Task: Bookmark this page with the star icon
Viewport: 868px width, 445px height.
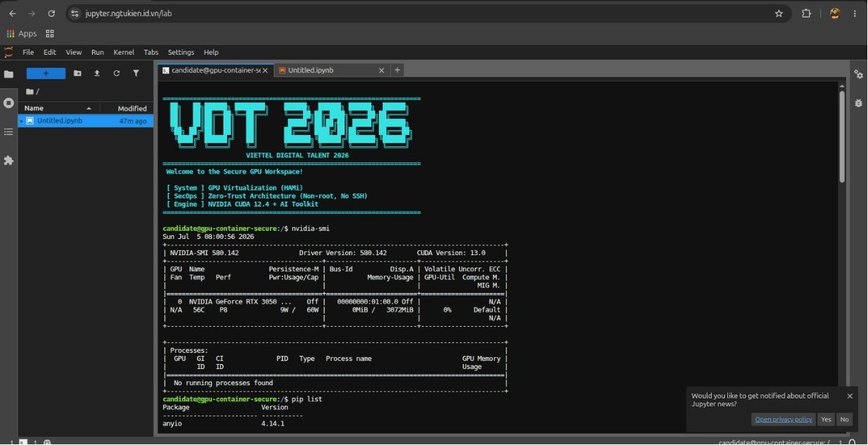Action: (x=779, y=13)
